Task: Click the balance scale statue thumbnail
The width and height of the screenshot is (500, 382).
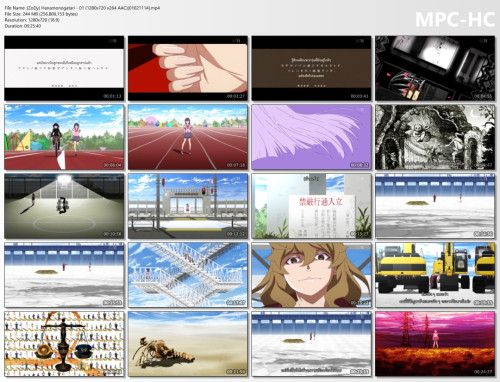Action: [64, 344]
